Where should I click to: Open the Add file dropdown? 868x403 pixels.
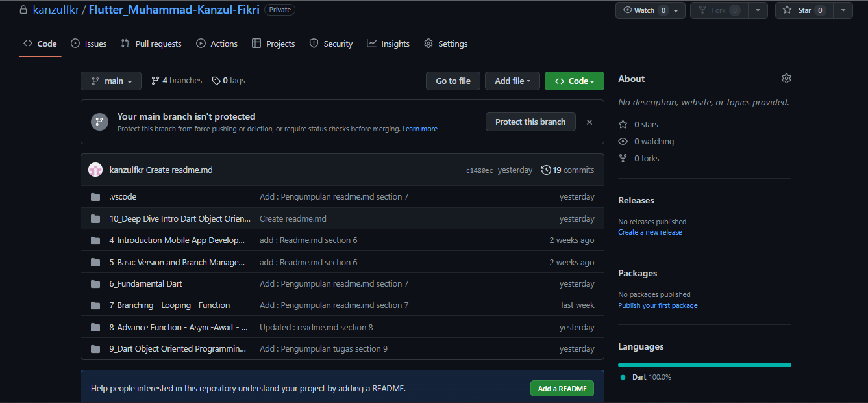[x=512, y=81]
